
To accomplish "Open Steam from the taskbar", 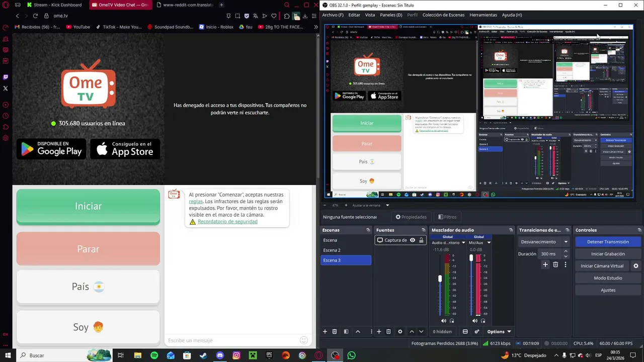I will pos(203,355).
